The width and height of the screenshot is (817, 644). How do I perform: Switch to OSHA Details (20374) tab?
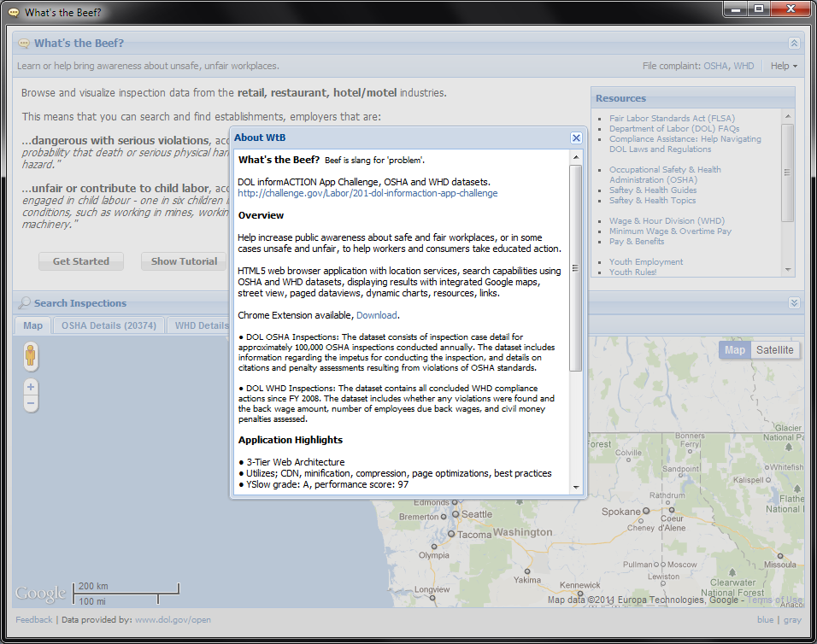109,325
